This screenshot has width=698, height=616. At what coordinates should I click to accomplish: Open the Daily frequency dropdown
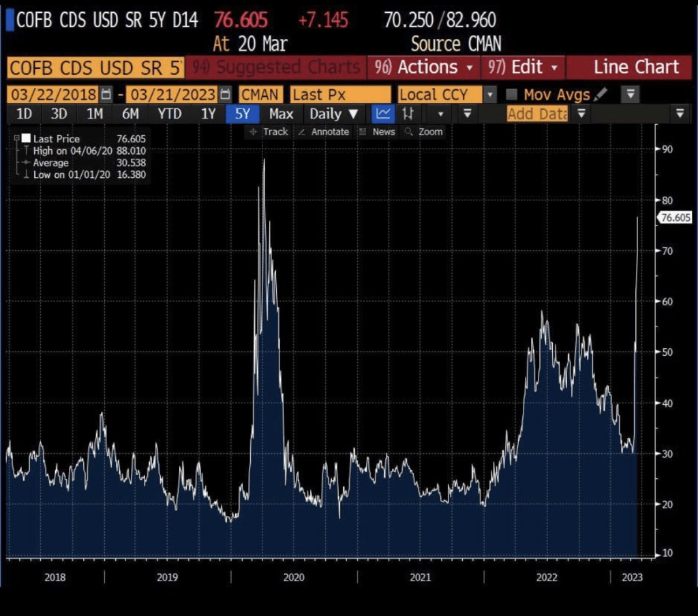tap(333, 114)
